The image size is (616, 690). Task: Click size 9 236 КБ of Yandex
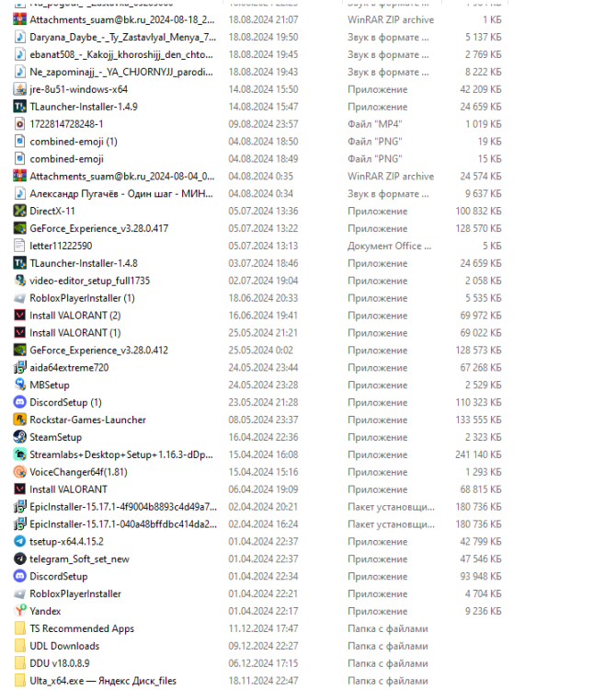coord(484,611)
